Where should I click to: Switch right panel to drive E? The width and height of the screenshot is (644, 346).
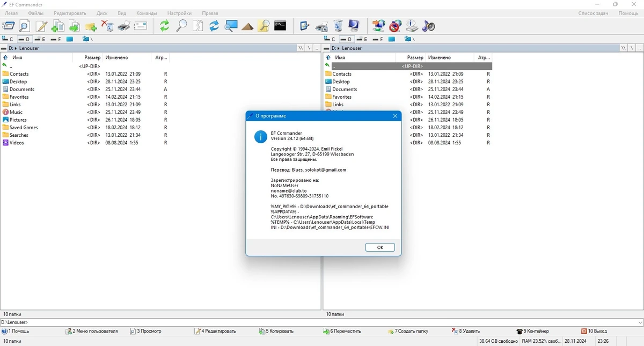(362, 39)
